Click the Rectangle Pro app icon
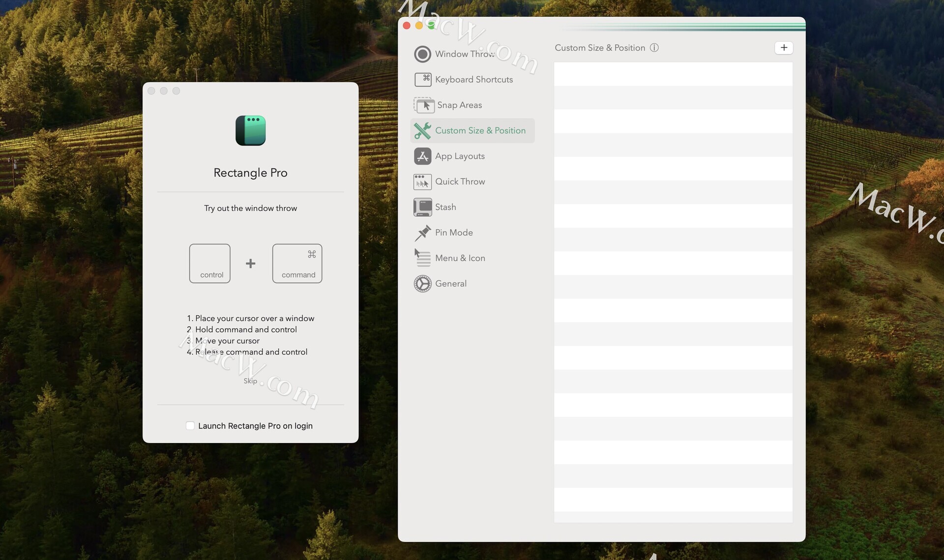 click(x=251, y=131)
